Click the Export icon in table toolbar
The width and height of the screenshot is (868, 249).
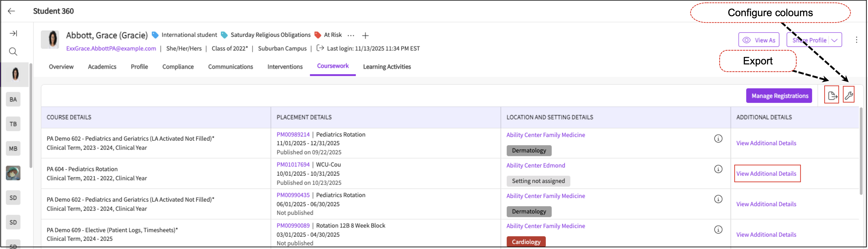click(832, 96)
